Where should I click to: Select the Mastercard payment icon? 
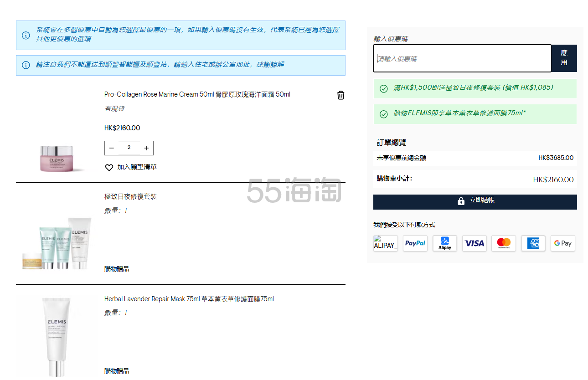click(504, 243)
